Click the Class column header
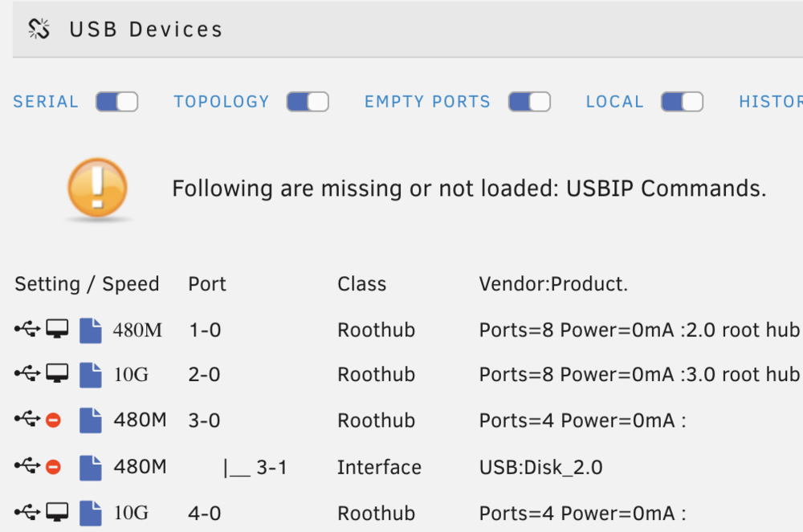Viewport: 803px width, 532px height. point(361,284)
